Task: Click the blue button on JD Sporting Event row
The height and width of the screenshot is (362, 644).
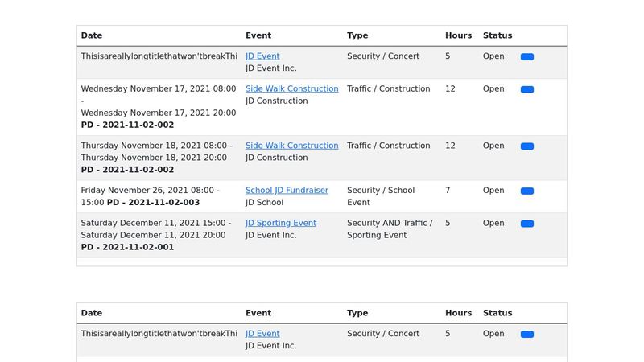Action: 527,224
